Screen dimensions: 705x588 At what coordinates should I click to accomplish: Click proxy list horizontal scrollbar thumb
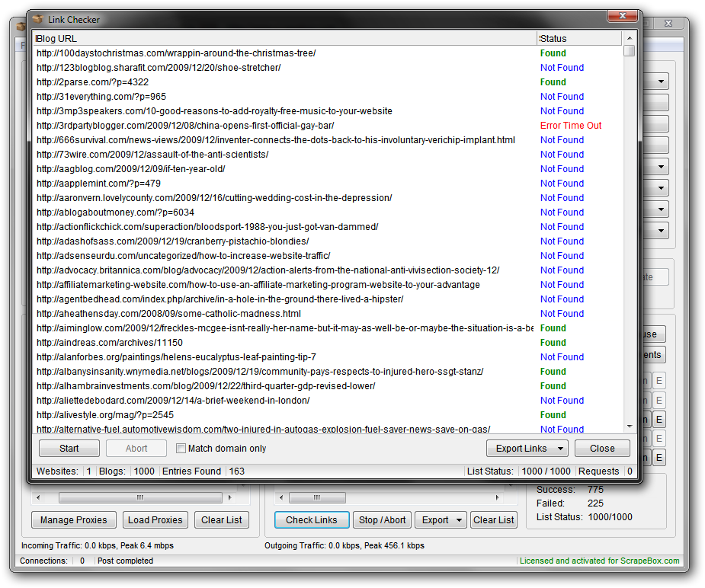pyautogui.click(x=140, y=497)
